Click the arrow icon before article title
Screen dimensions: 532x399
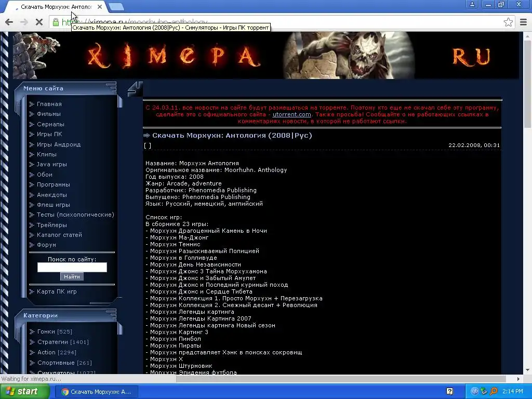[147, 136]
